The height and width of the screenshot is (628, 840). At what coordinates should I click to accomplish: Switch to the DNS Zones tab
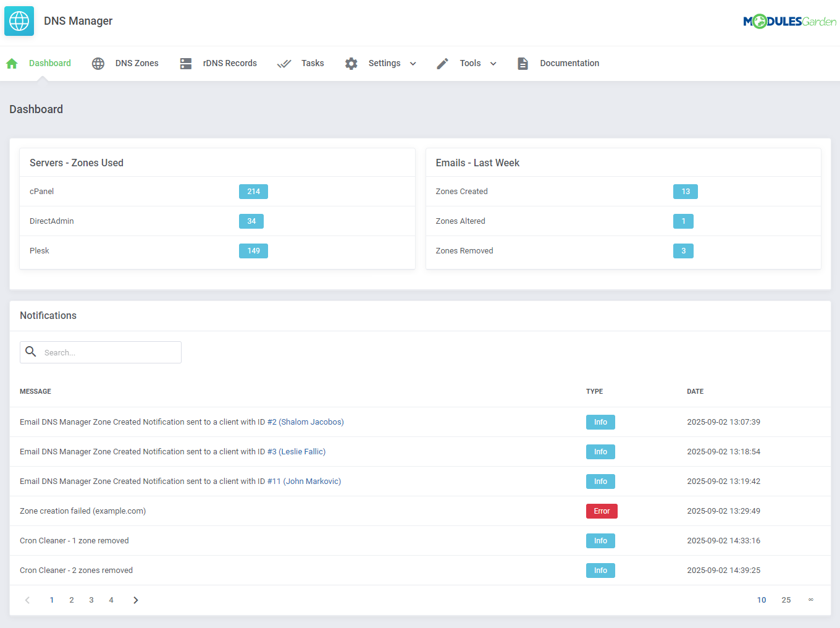[x=136, y=63]
